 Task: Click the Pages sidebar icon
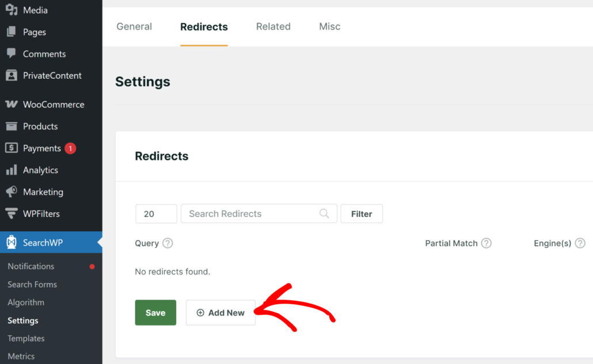pyautogui.click(x=12, y=32)
